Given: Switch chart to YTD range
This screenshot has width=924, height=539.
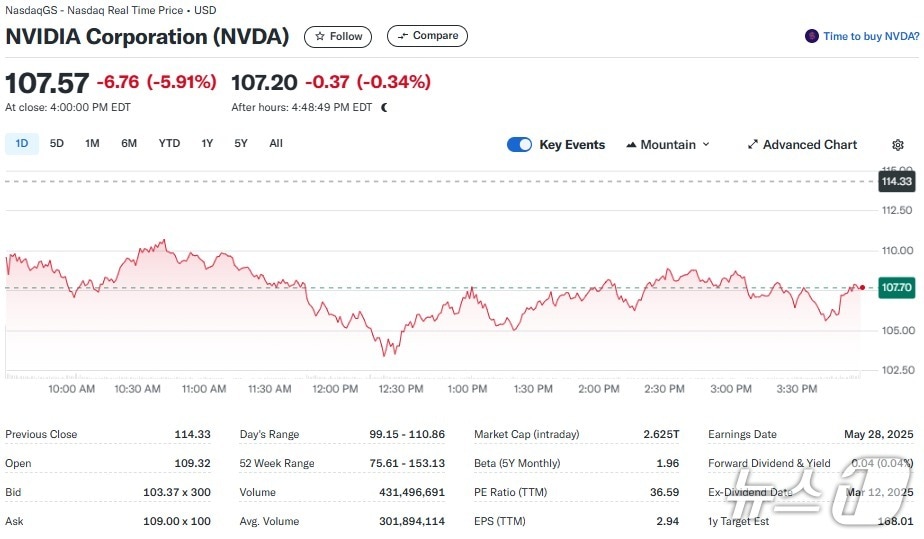Looking at the screenshot, I should pos(169,144).
